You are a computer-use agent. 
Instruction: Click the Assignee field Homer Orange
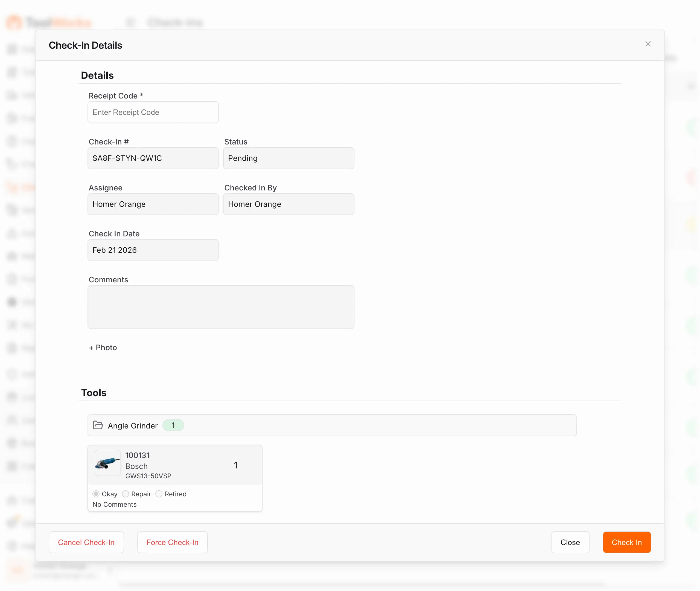(153, 204)
